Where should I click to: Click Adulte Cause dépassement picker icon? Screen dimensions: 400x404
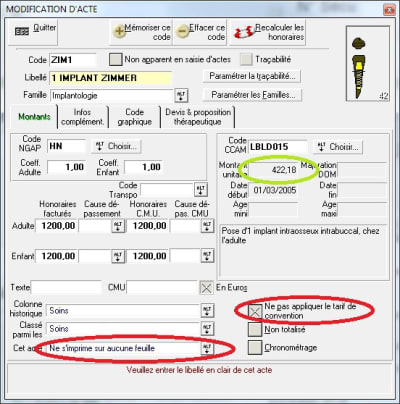[118, 226]
